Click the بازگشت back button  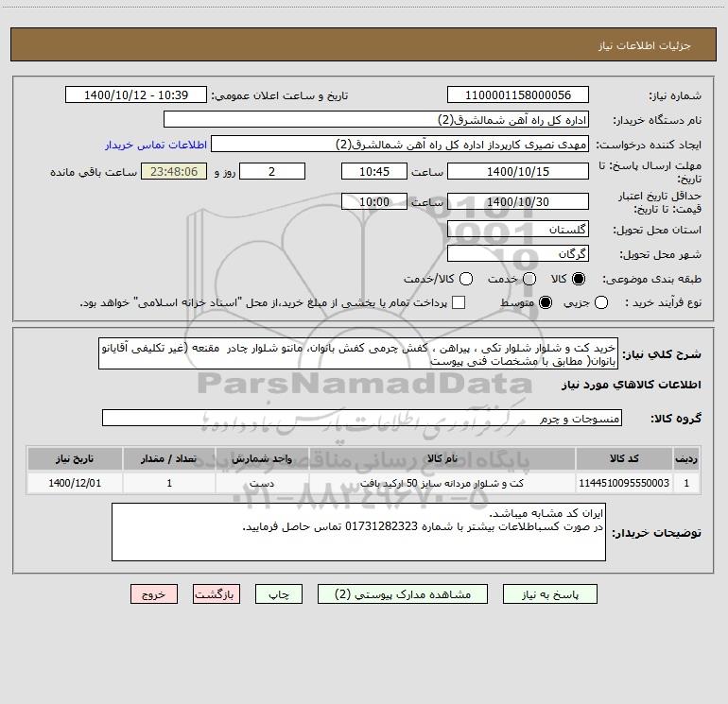click(x=217, y=594)
